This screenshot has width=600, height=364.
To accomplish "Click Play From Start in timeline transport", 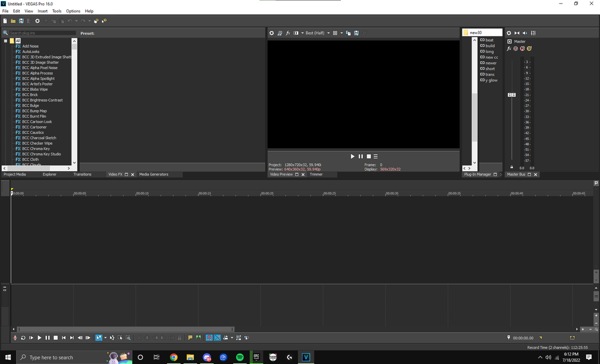I will 31,338.
